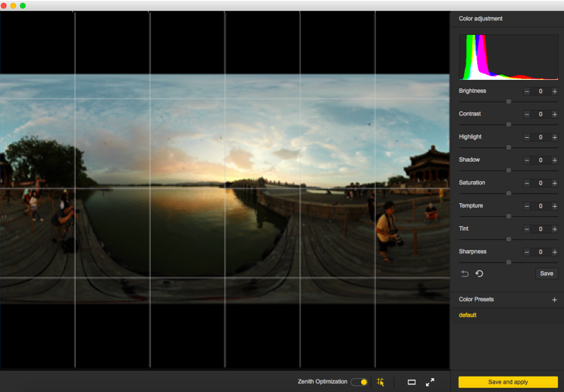Increase Saturation with the plus button

pos(554,184)
